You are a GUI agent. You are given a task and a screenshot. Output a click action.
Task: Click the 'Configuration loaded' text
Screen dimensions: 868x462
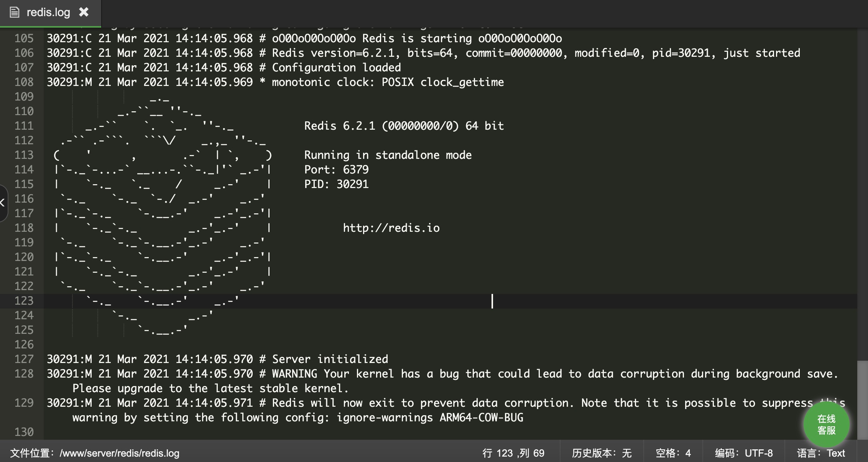point(336,68)
